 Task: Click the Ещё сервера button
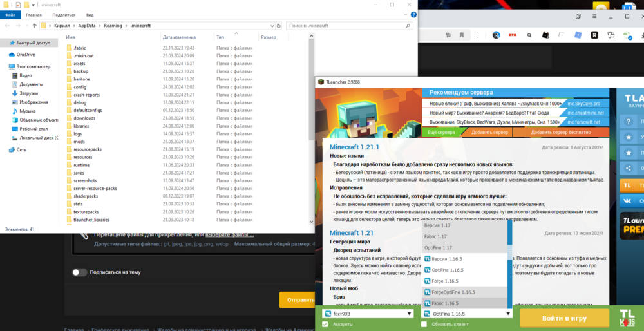[441, 132]
